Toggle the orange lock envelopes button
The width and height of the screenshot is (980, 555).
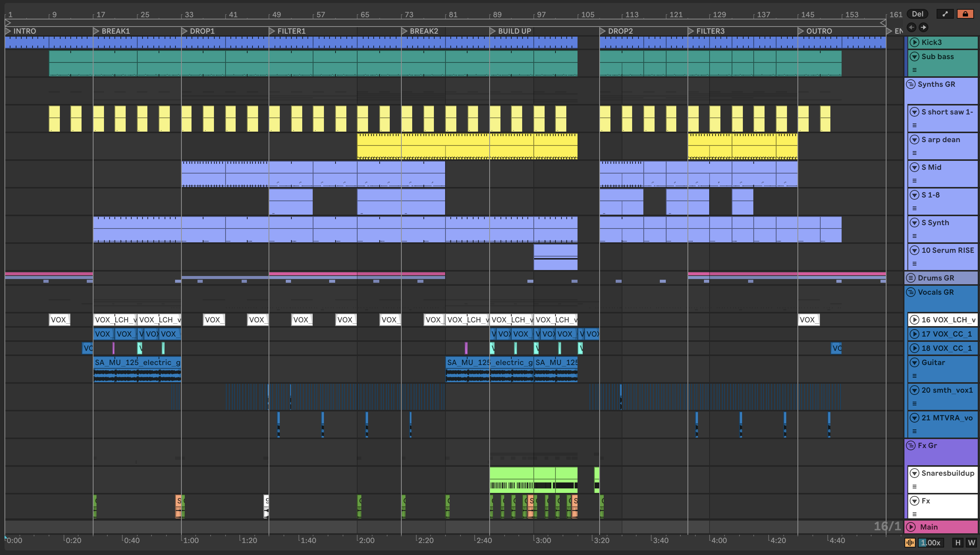pyautogui.click(x=965, y=14)
